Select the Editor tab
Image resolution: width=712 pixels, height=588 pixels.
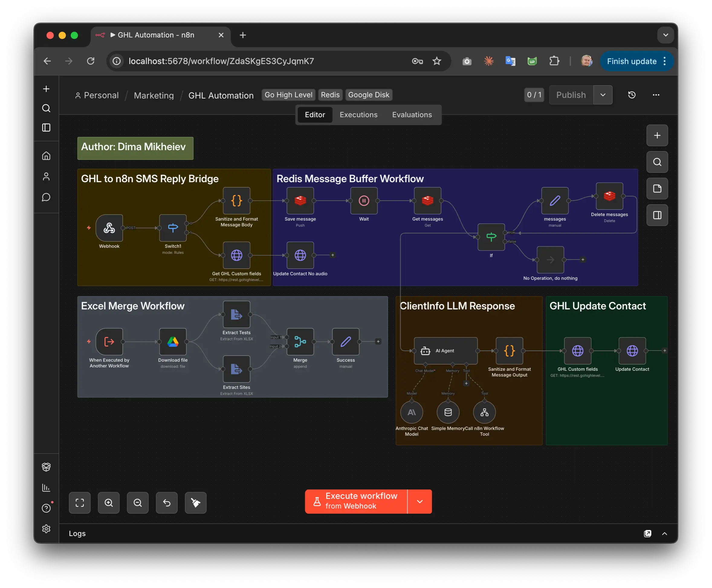[315, 115]
